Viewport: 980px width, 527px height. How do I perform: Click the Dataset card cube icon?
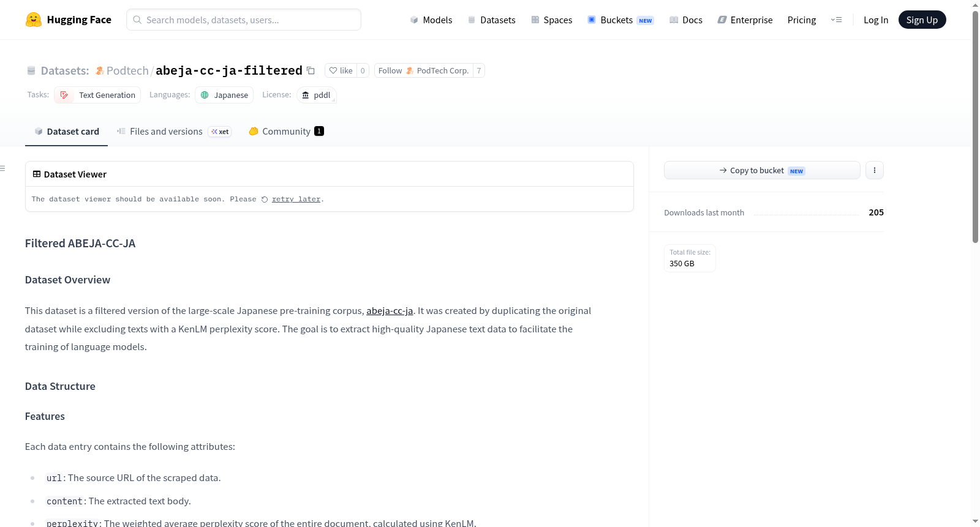point(39,132)
